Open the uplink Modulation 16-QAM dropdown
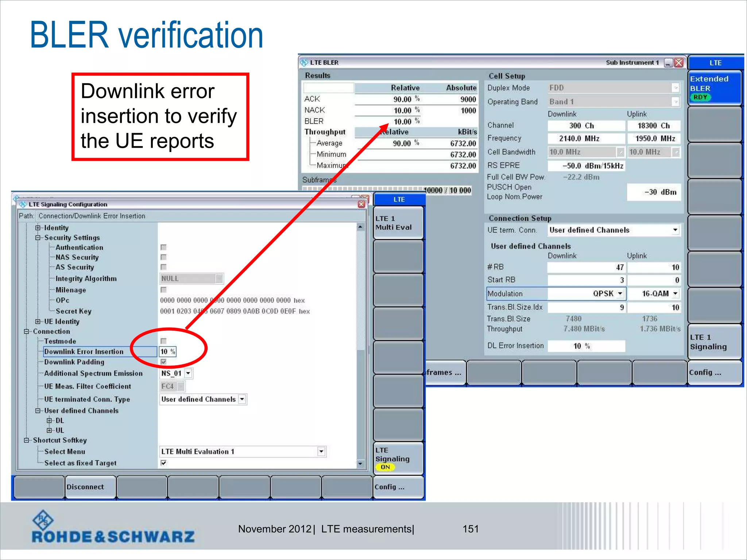 pos(676,293)
